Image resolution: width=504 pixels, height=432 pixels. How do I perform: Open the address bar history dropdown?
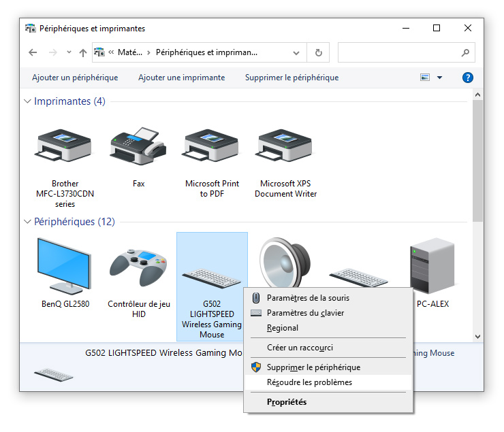click(x=296, y=52)
